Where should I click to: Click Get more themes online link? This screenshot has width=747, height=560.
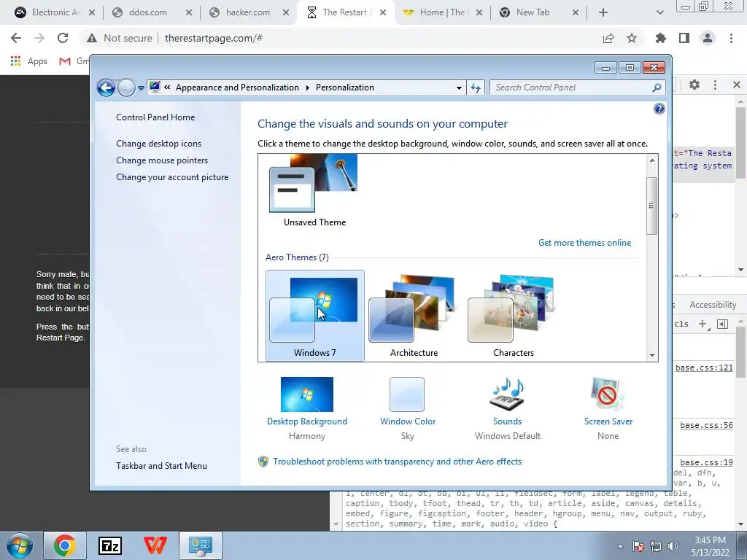click(x=584, y=242)
